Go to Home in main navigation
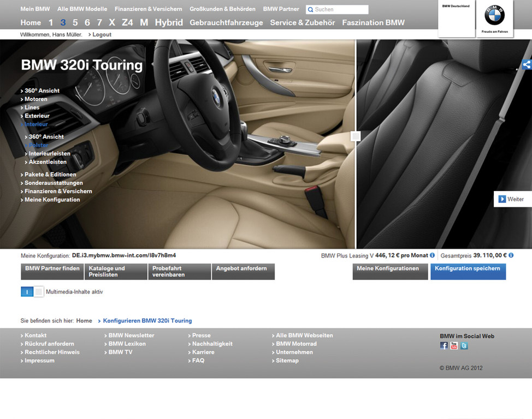 pyautogui.click(x=31, y=23)
